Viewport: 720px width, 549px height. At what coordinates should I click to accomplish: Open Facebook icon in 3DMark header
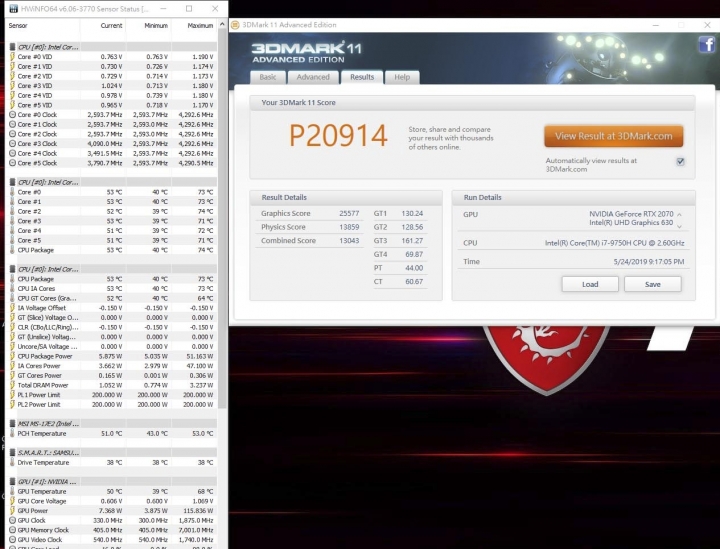point(707,45)
